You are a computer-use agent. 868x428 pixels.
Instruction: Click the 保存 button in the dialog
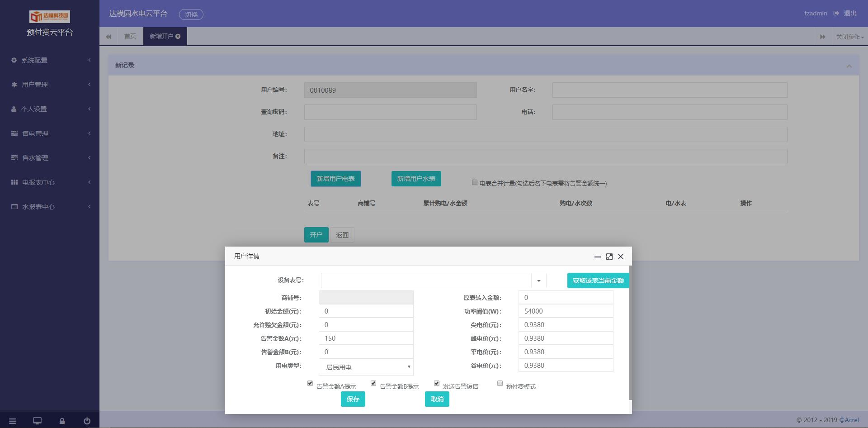(x=353, y=399)
